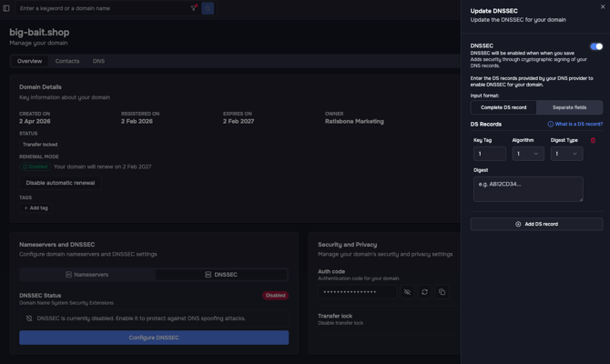Click Disable automatic renewal button
The width and height of the screenshot is (610, 364).
pos(60,183)
